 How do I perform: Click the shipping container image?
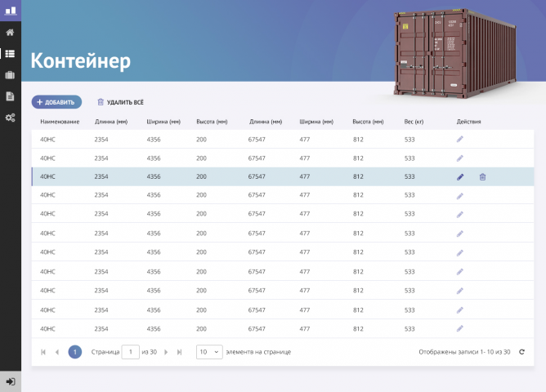tap(454, 54)
